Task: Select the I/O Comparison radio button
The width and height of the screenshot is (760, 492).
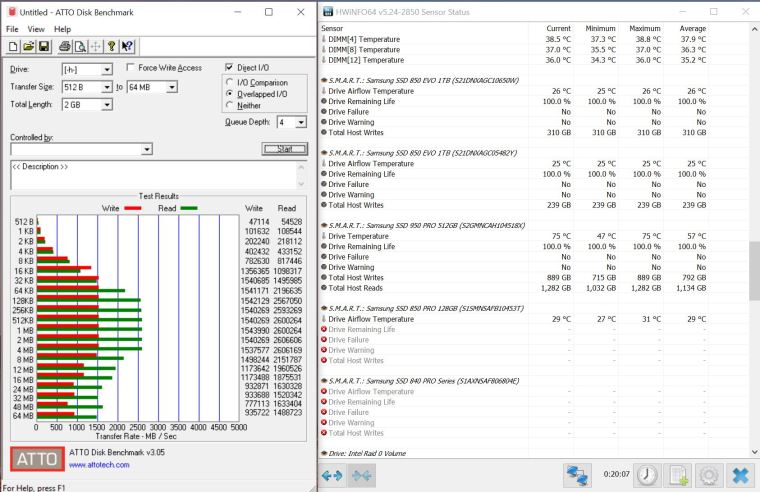Action: tap(230, 82)
